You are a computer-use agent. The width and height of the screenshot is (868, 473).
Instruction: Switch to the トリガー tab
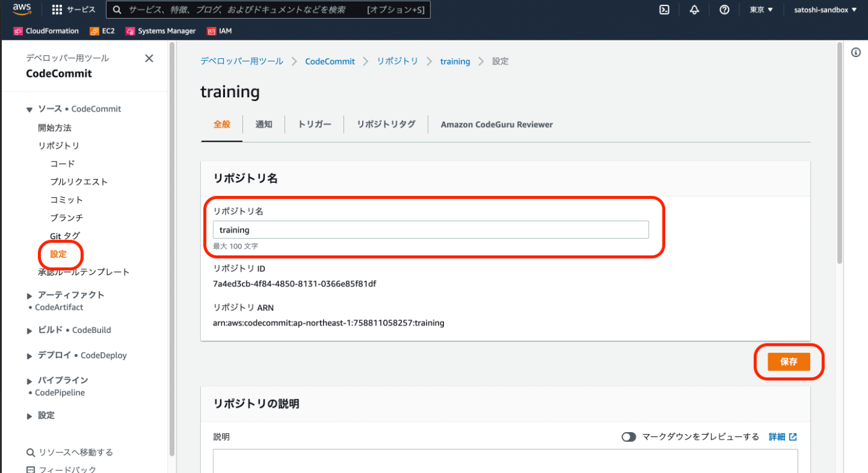314,125
